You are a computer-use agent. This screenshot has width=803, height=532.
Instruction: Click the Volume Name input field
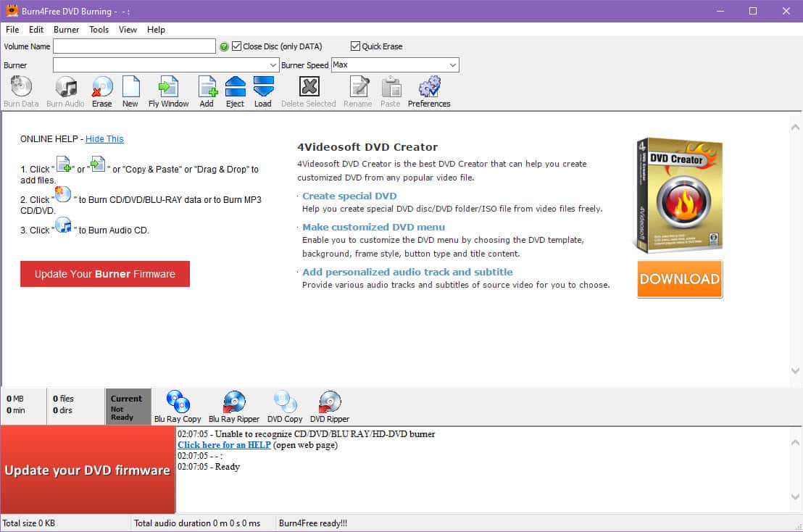[x=134, y=46]
